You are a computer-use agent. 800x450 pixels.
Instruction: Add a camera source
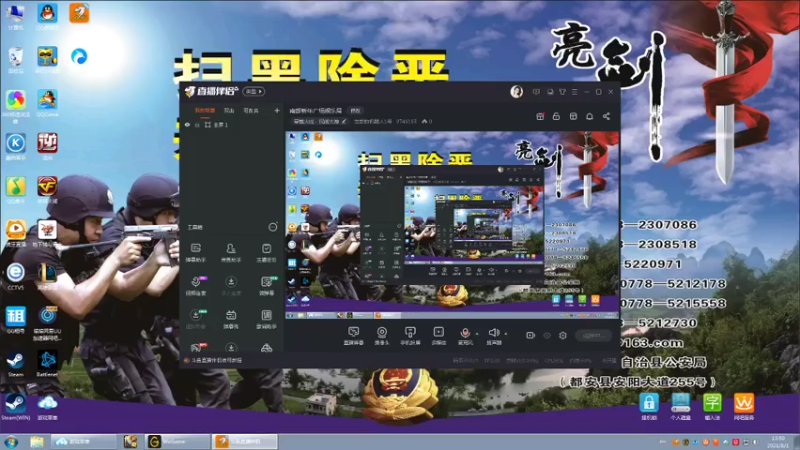point(382,336)
